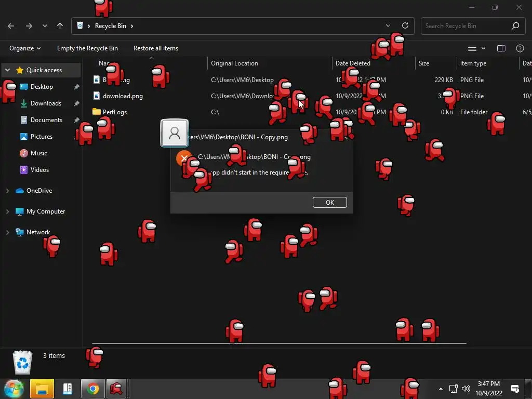This screenshot has height=399, width=532.
Task: Click the user profile picture overlay
Action: (x=175, y=133)
